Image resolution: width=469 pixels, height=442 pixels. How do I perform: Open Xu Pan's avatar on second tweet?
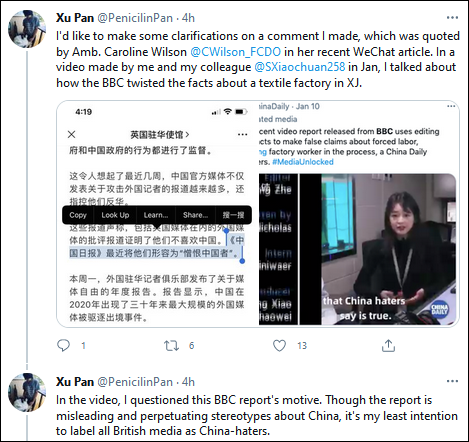click(27, 392)
